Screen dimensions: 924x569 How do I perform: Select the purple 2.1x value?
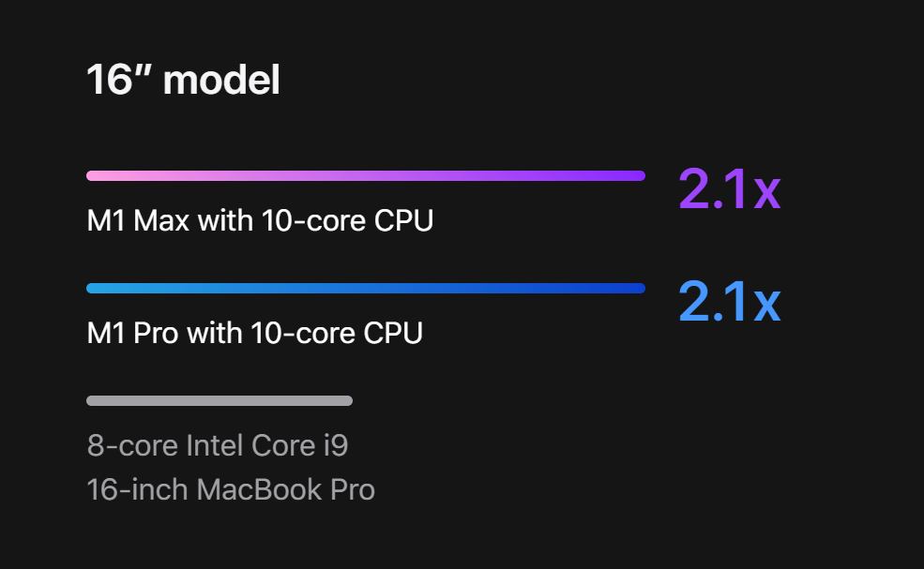point(729,190)
